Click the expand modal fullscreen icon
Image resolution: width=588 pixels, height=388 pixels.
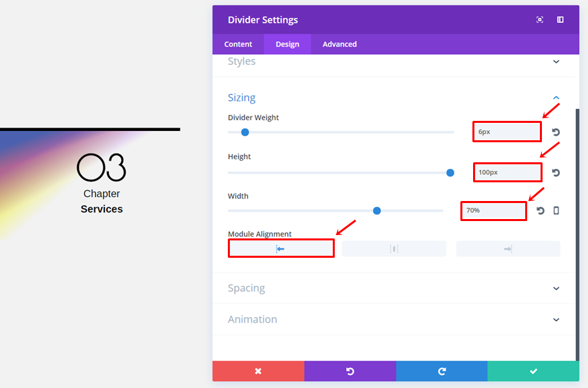(x=540, y=20)
